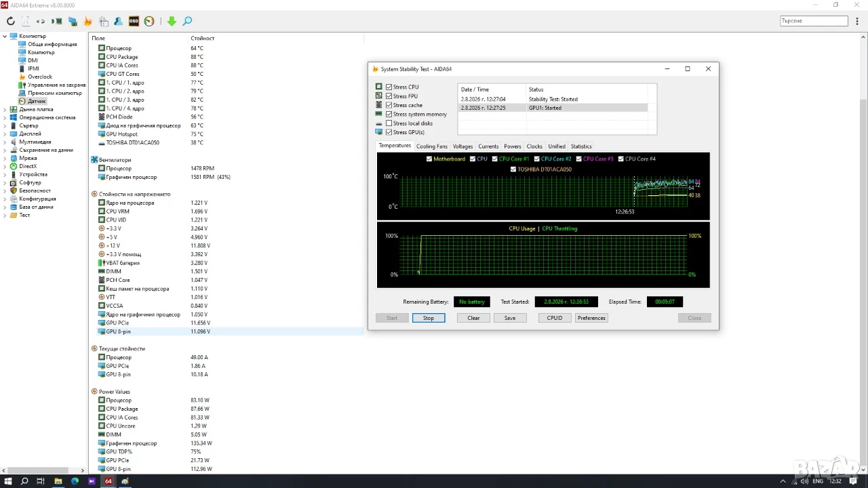The width and height of the screenshot is (868, 488).
Task: Collapse the Компютър tree node
Action: pyautogui.click(x=5, y=36)
